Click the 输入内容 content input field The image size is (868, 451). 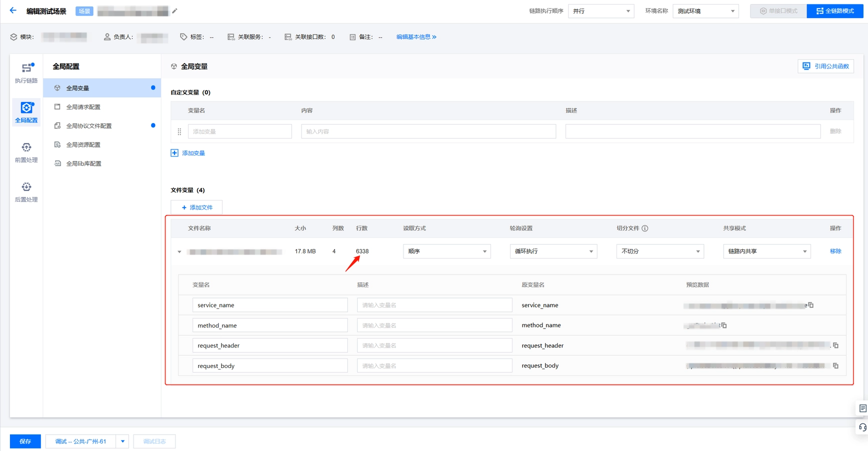(x=428, y=131)
